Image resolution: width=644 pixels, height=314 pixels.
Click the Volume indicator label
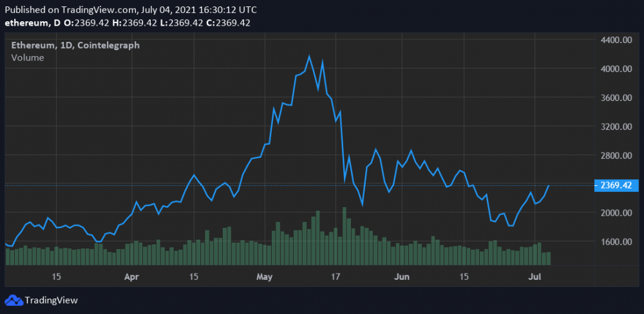28,57
